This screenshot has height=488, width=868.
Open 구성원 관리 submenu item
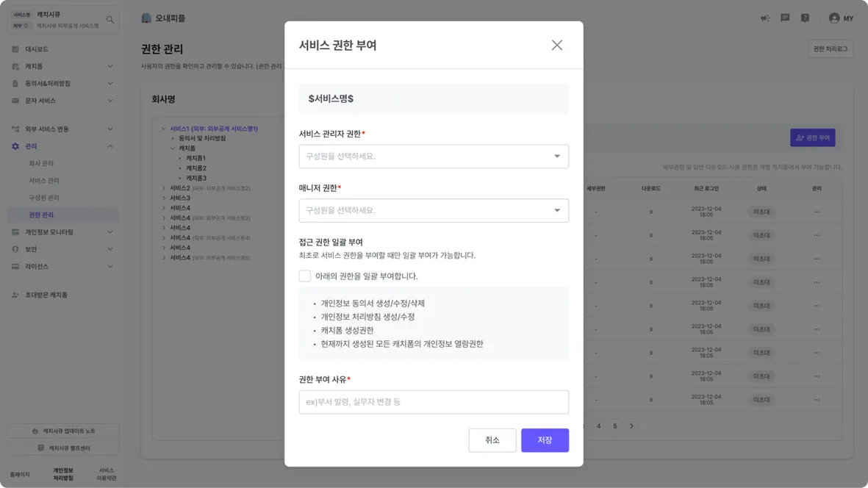tap(44, 198)
